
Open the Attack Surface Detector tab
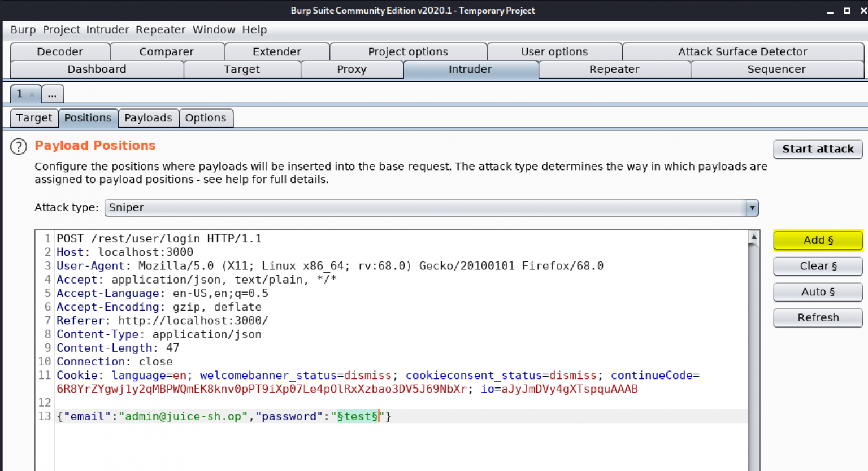(742, 51)
